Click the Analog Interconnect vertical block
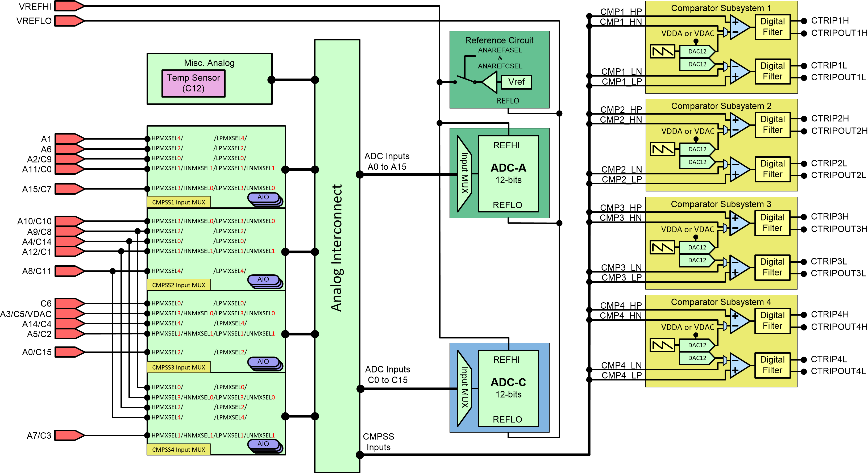 pos(337,256)
